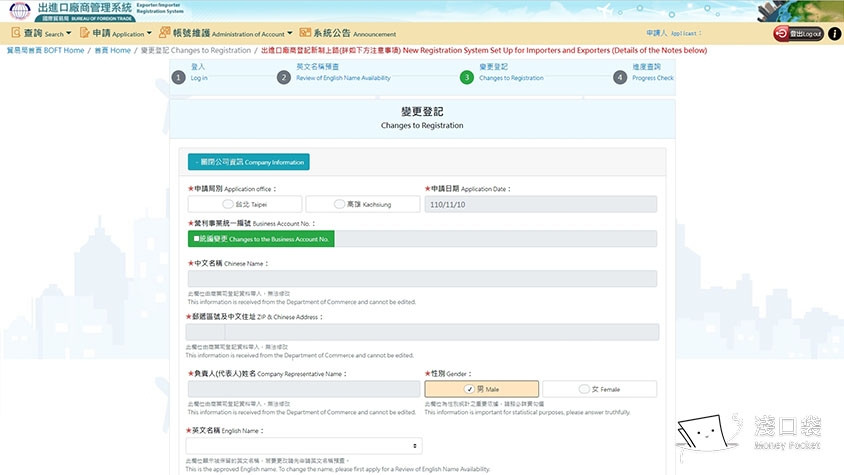This screenshot has width=844, height=475.
Task: Click the Chinese Name field
Action: coord(422,278)
